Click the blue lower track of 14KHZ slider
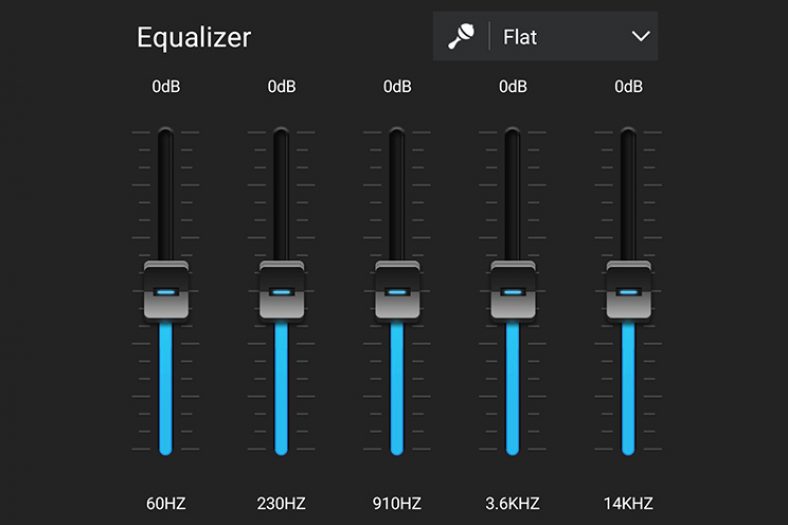This screenshot has height=525, width=788. pyautogui.click(x=629, y=390)
